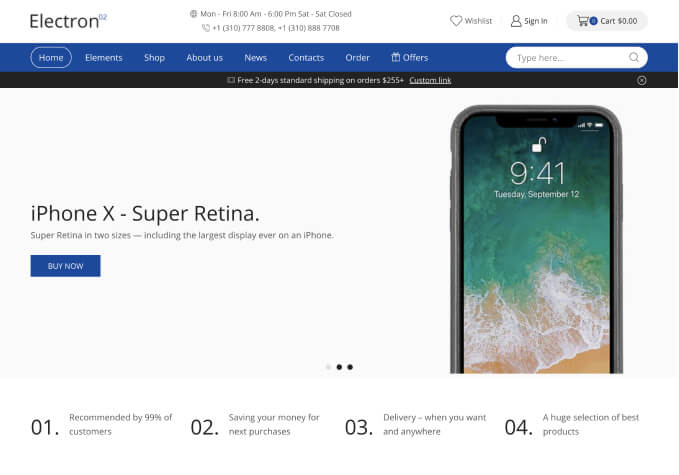The image size is (679, 475).
Task: Click the BUY NOW button
Action: (x=65, y=266)
